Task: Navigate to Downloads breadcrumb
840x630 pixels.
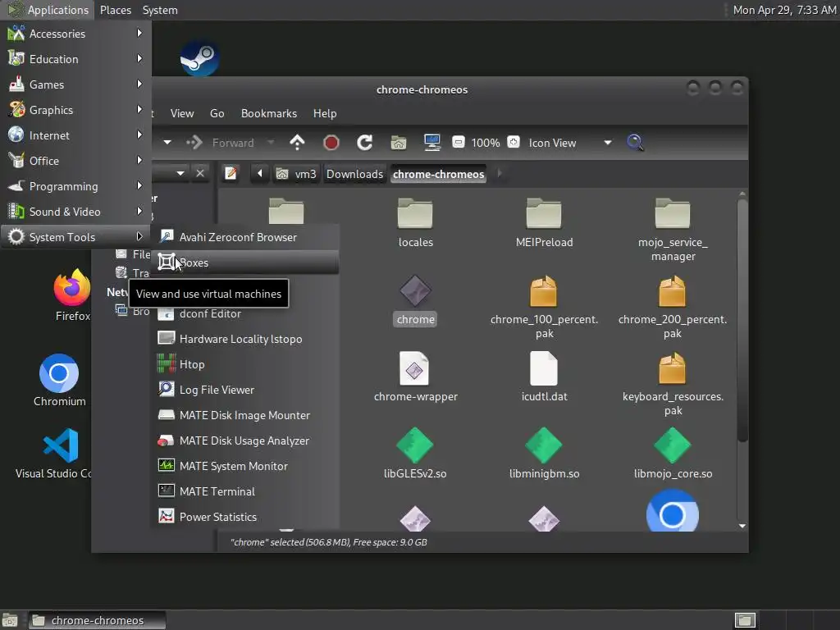Action: [x=354, y=174]
